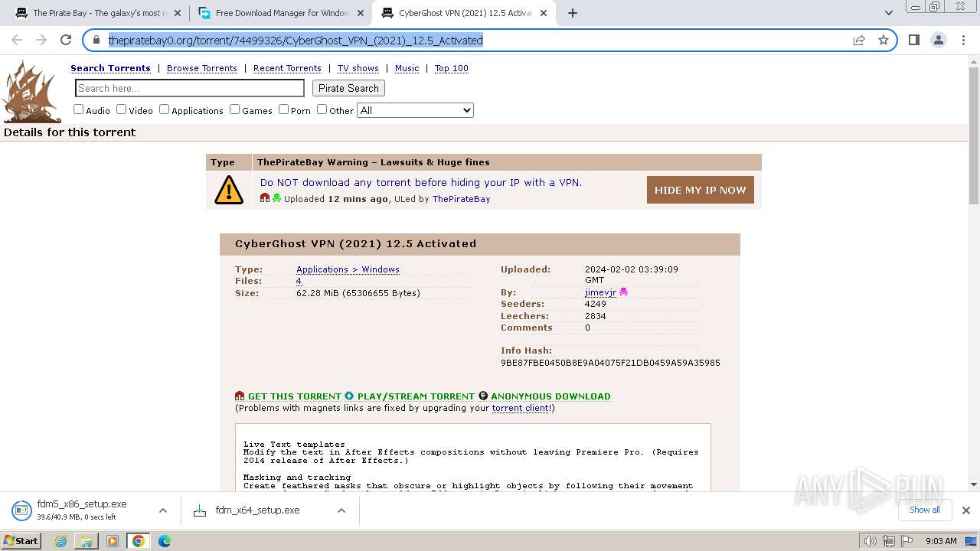The image size is (980, 551).
Task: Enable the Video checkbox
Action: point(121,109)
